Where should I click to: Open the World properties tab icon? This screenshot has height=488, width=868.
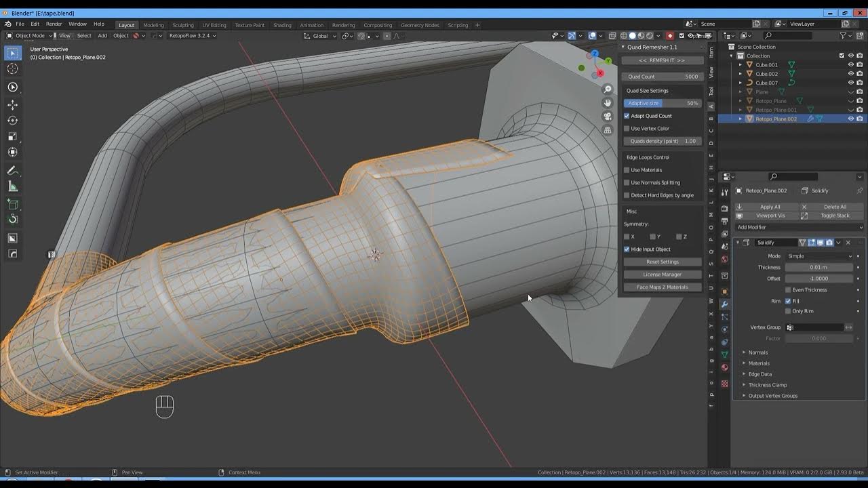[x=724, y=259]
